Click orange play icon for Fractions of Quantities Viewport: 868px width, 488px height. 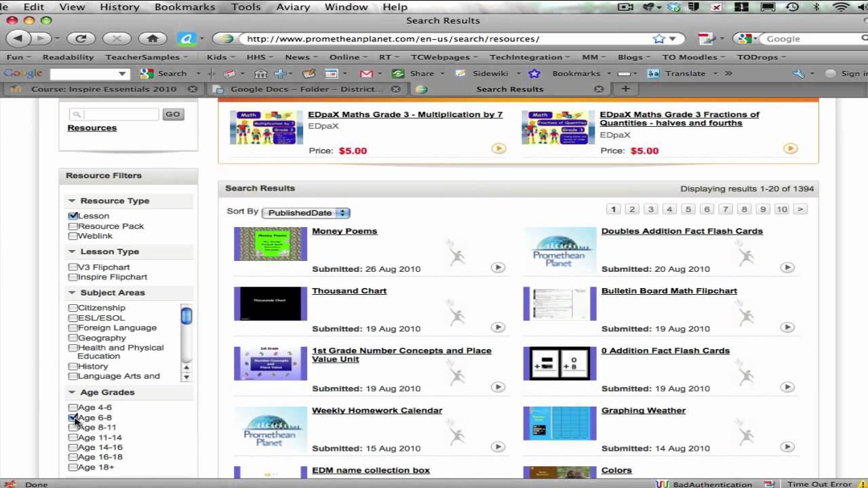point(790,148)
